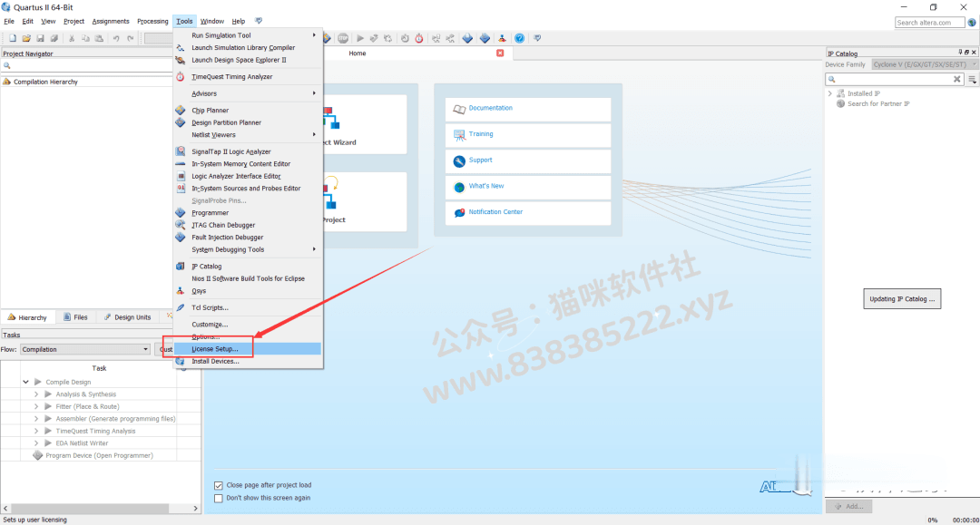980x525 pixels.
Task: Expand the Installed IP tree node
Action: click(830, 93)
